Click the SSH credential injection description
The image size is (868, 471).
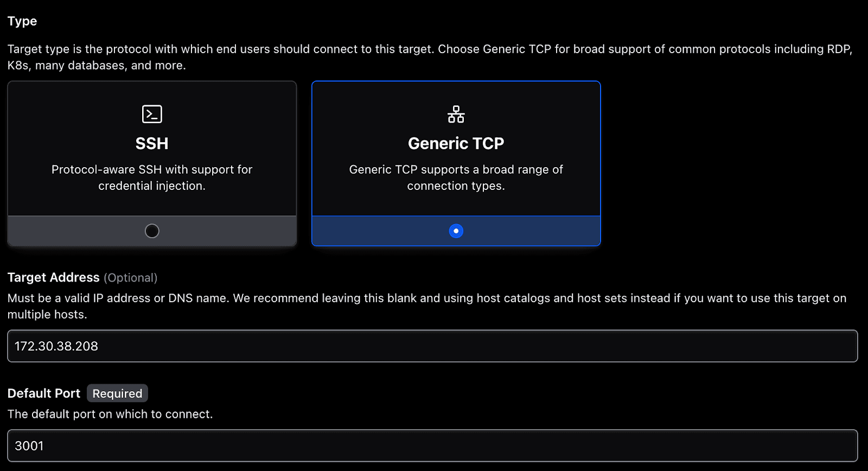coord(152,177)
